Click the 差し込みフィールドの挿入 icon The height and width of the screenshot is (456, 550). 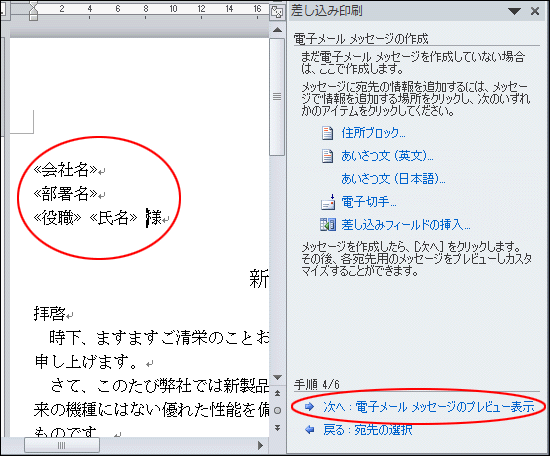click(328, 225)
